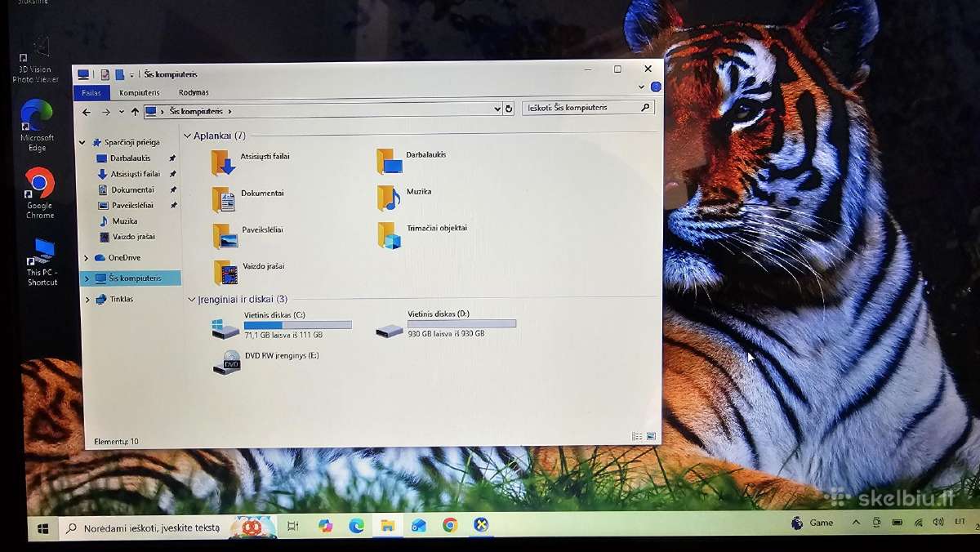Select the Trimačiai objektai folder icon

click(390, 235)
